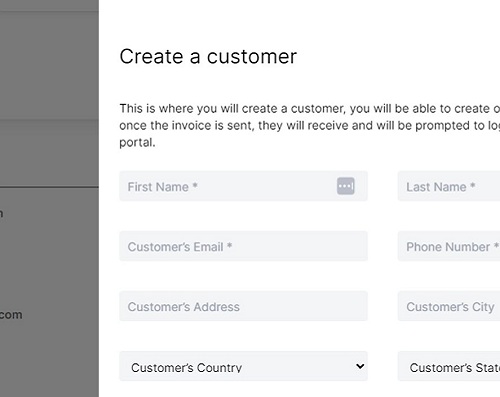
Task: Click the 'Create a customer' heading
Action: pos(208,56)
